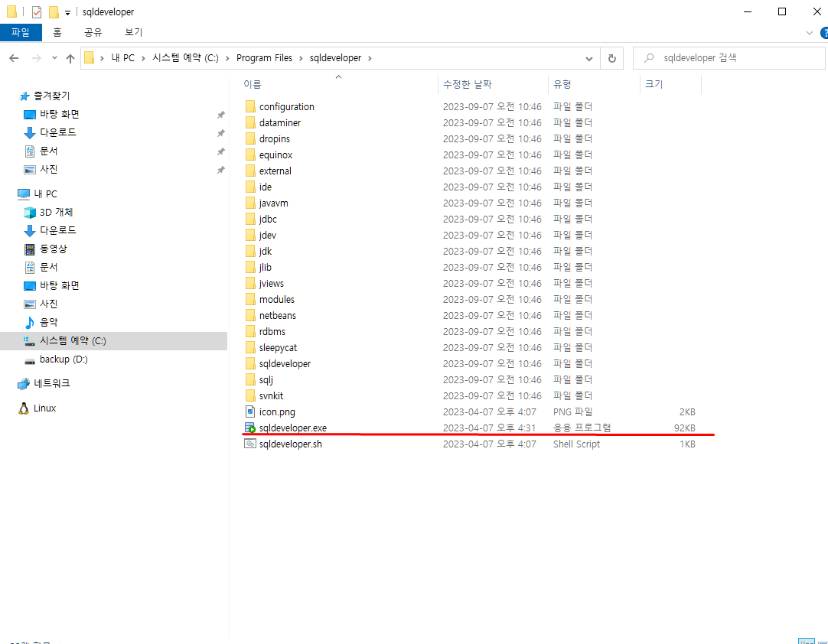Select 시스템 예약 (C:) drive in sidebar

[x=113, y=341]
